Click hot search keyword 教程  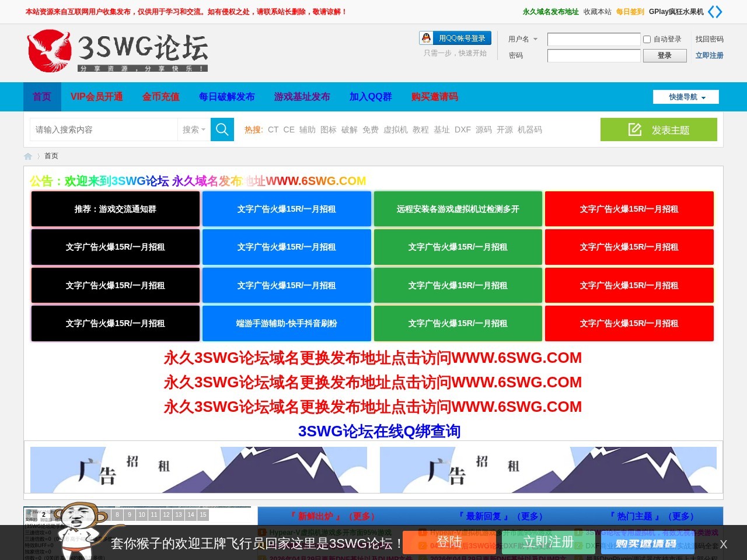click(x=421, y=129)
